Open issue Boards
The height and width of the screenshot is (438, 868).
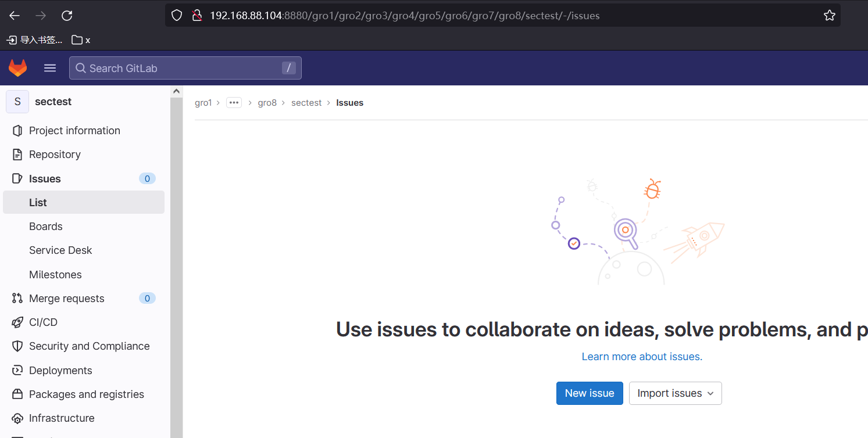84,227
